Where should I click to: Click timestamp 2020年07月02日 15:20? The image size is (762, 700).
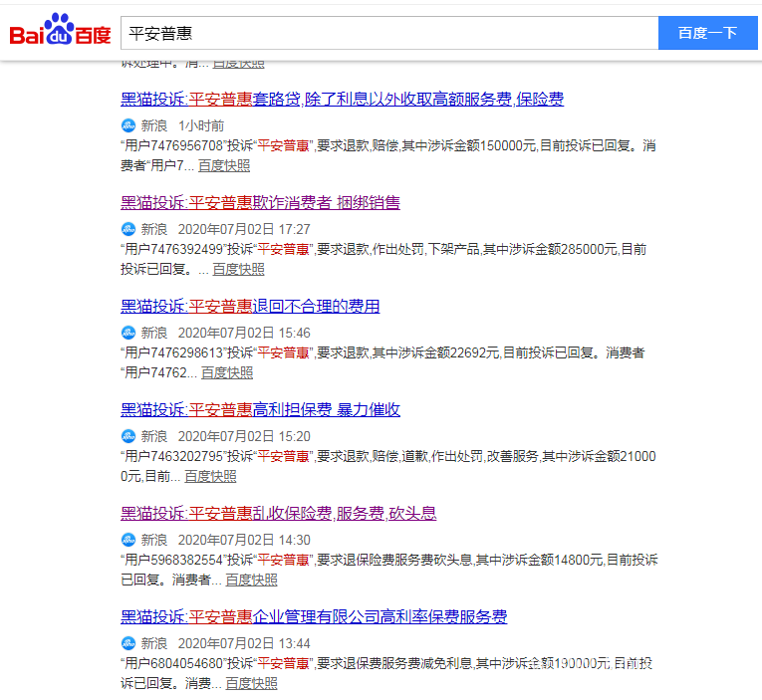(x=244, y=436)
